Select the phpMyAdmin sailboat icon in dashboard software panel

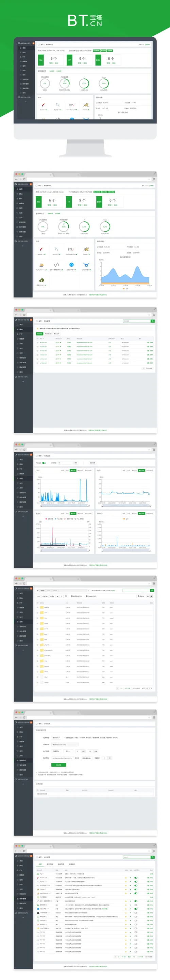click(41, 265)
